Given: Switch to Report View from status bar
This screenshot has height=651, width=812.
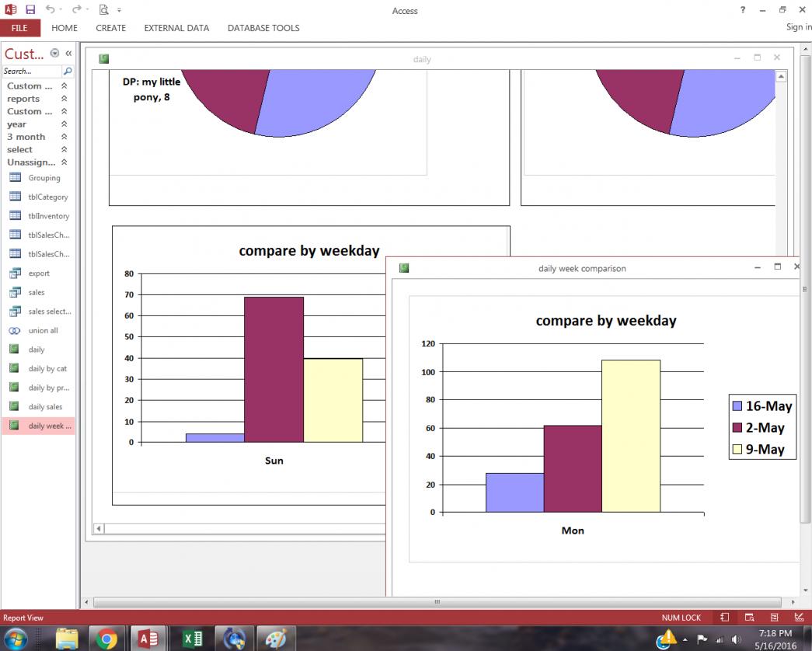Looking at the screenshot, I should (724, 618).
